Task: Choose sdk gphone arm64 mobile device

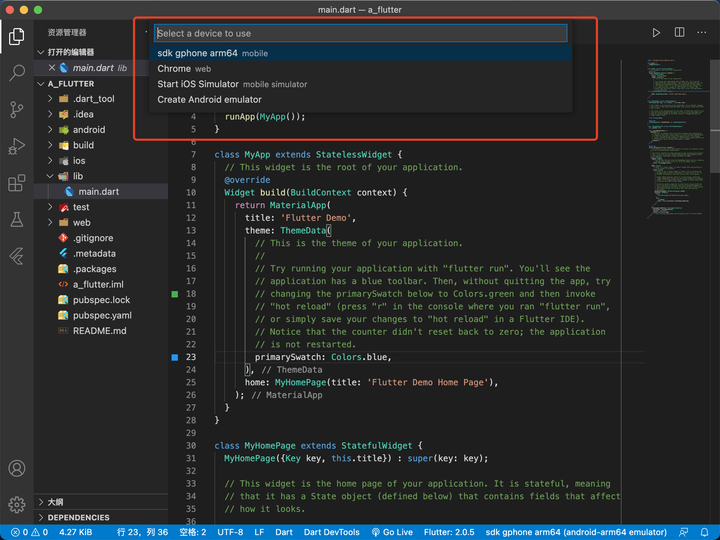Action: pos(360,53)
